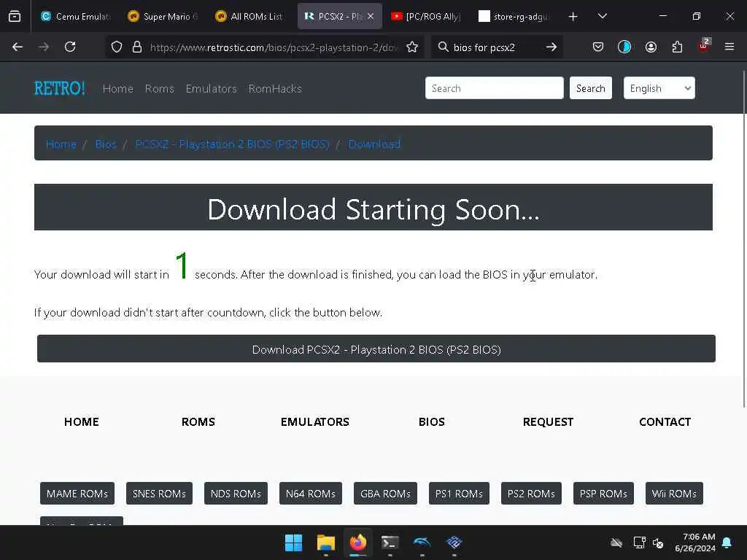Click PCSX2 - Playstation 2 BIOS breadcrumb
The image size is (747, 560).
[x=232, y=144]
